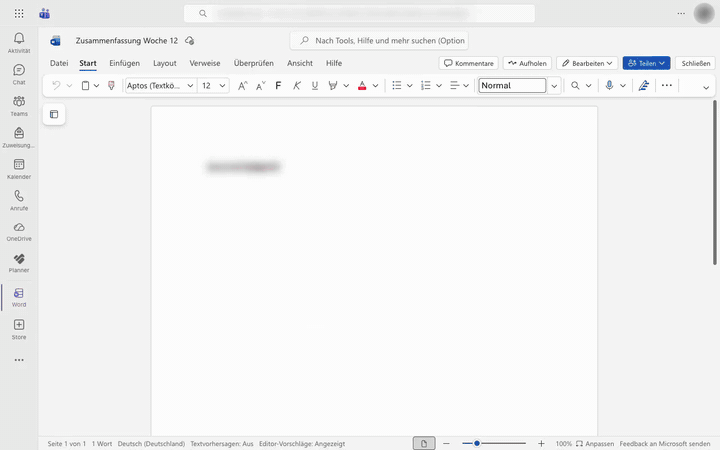Open Anrufe in the sidebar
Image resolution: width=720 pixels, height=450 pixels.
pyautogui.click(x=19, y=201)
